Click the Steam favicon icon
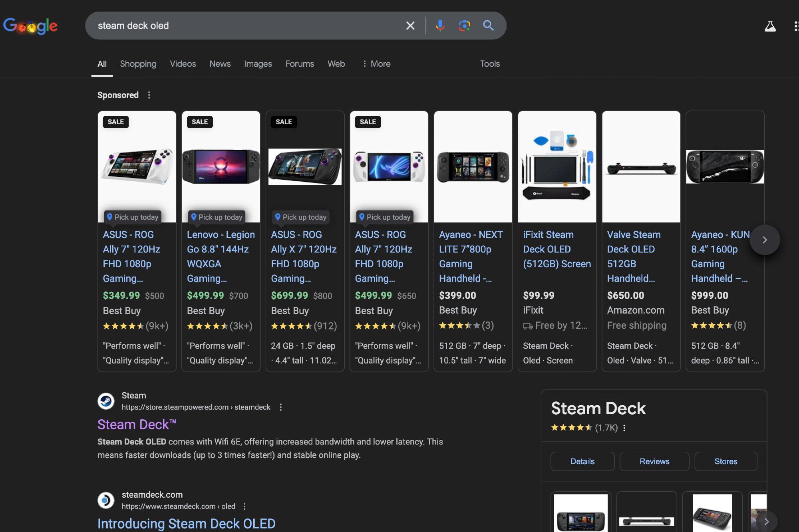The height and width of the screenshot is (532, 799). [x=106, y=401]
